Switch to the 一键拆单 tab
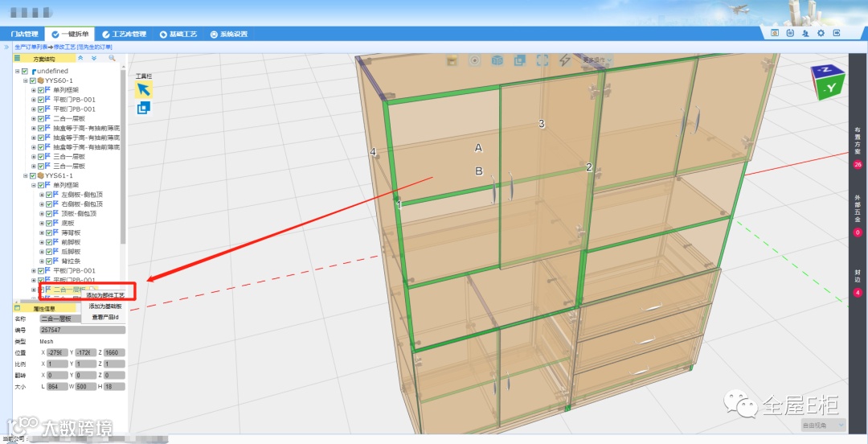The width and height of the screenshot is (868, 444). (x=70, y=34)
